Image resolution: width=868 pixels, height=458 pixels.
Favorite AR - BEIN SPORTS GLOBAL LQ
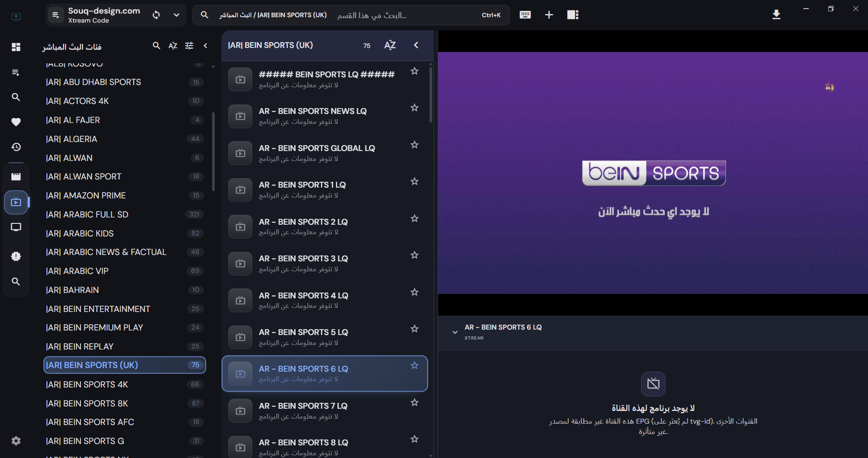click(415, 145)
